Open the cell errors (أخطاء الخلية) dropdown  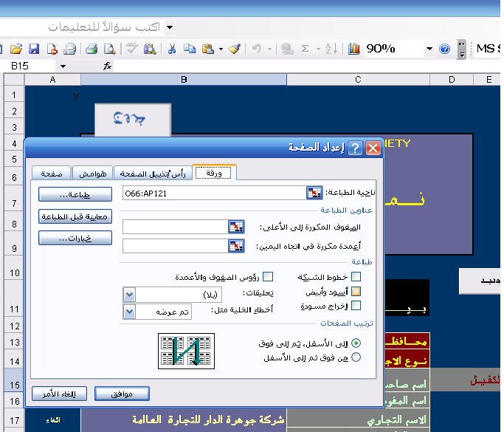[129, 312]
